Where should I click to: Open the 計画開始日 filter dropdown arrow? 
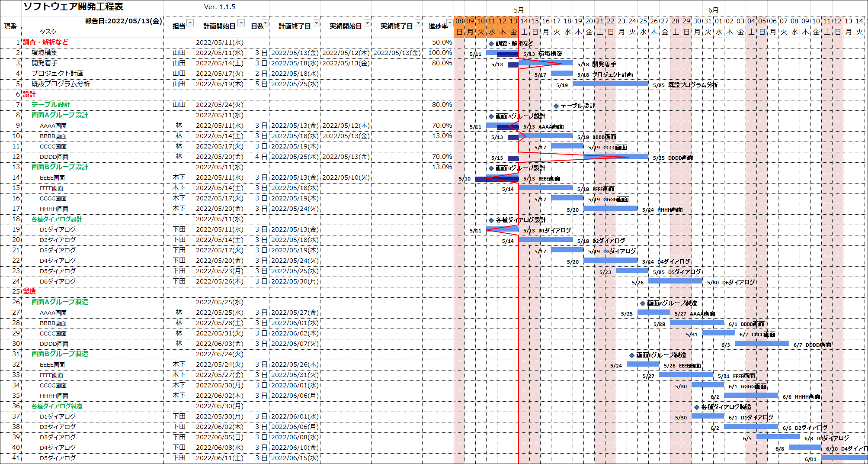coord(241,23)
